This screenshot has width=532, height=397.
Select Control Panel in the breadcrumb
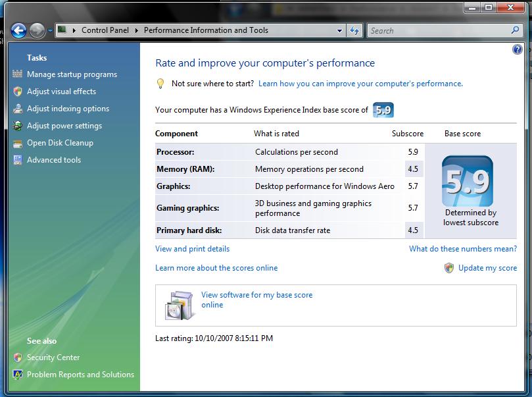pos(105,30)
